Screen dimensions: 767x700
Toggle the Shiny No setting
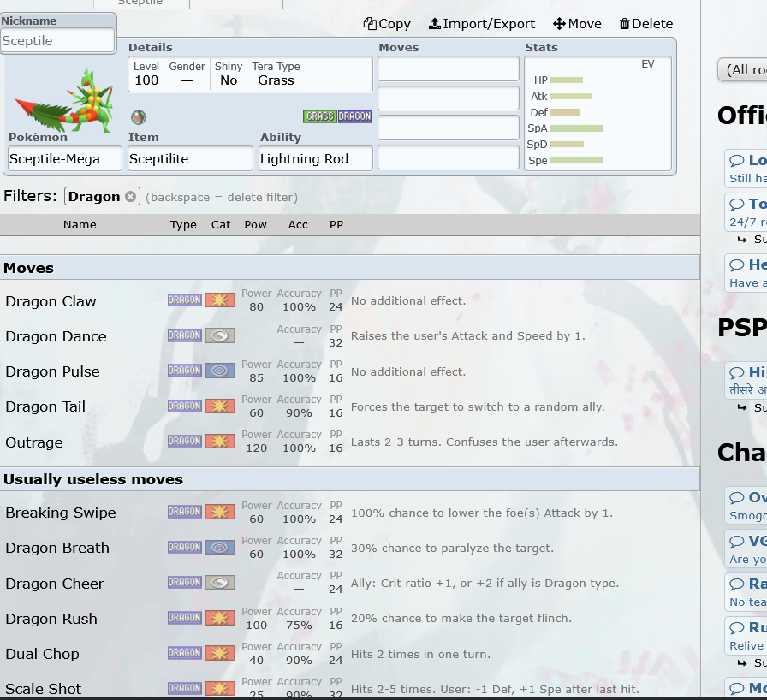click(x=229, y=74)
